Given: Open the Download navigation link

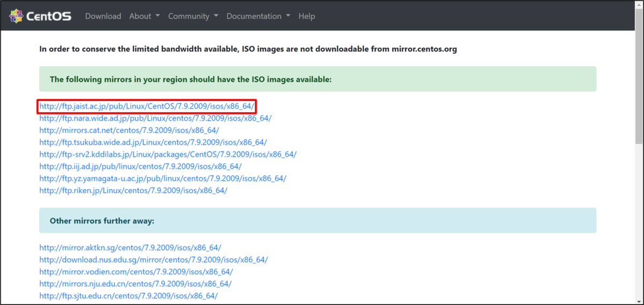Looking at the screenshot, I should [103, 16].
